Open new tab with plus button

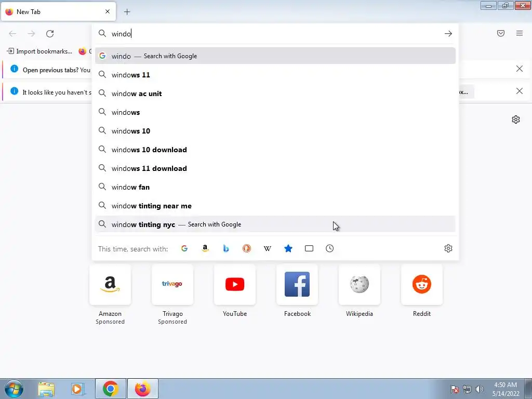click(x=127, y=12)
